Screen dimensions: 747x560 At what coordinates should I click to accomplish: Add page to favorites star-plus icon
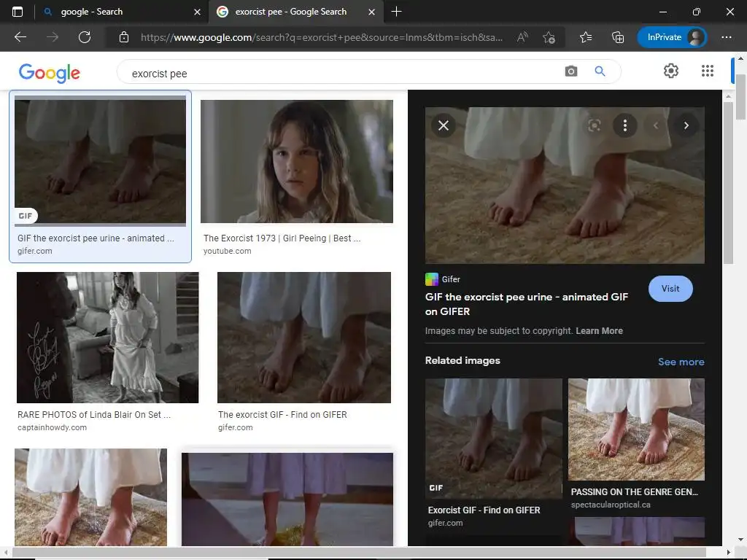click(x=549, y=37)
